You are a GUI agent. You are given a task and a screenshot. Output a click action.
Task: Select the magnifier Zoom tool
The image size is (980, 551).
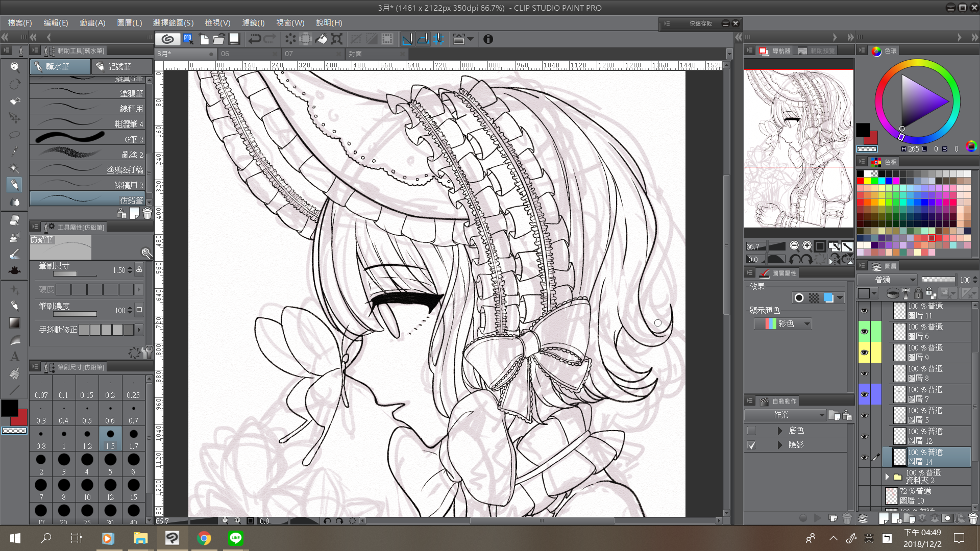click(15, 67)
